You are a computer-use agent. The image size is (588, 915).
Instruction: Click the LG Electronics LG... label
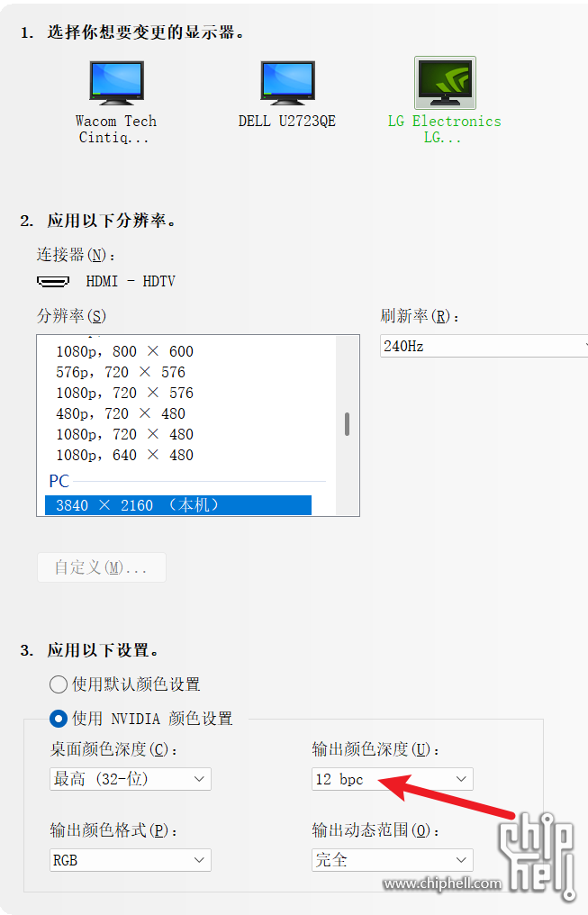coord(445,129)
